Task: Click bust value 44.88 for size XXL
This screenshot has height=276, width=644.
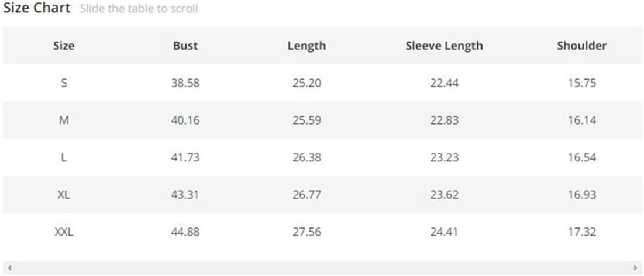Action: [x=185, y=232]
